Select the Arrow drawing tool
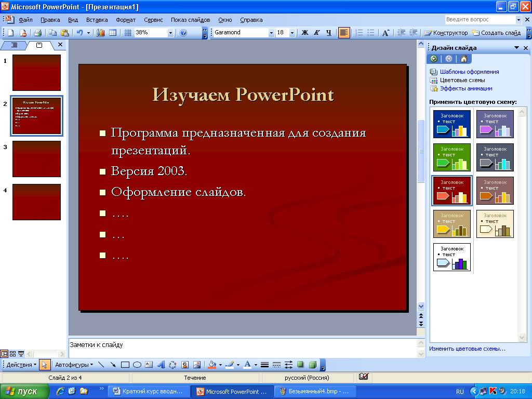Viewport: 532px width, 399px height. pyautogui.click(x=113, y=365)
